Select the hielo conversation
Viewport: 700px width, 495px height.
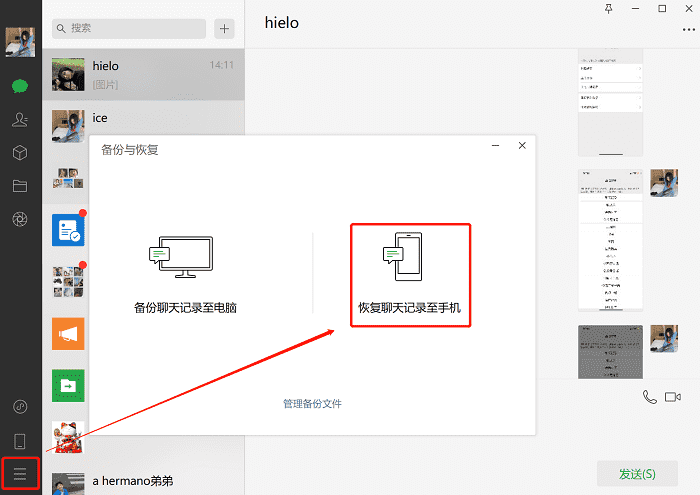pyautogui.click(x=143, y=74)
